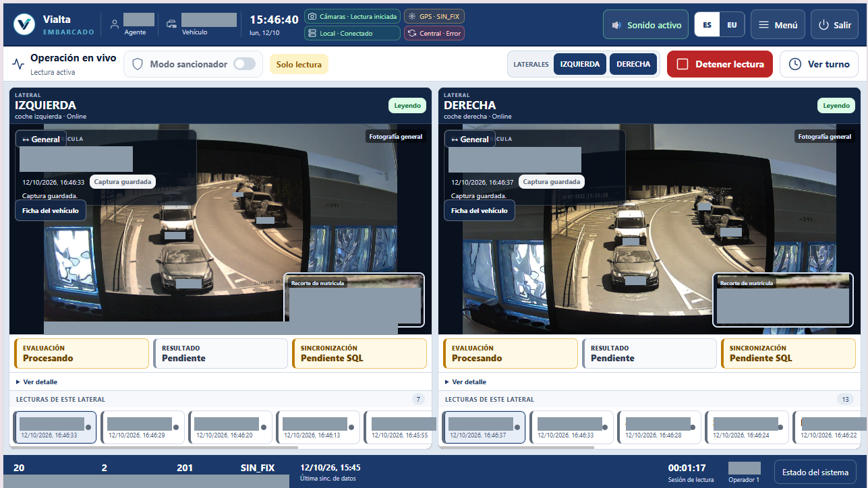Click the GPS SIN_FIX status icon
This screenshot has height=488, width=868.
coord(412,16)
